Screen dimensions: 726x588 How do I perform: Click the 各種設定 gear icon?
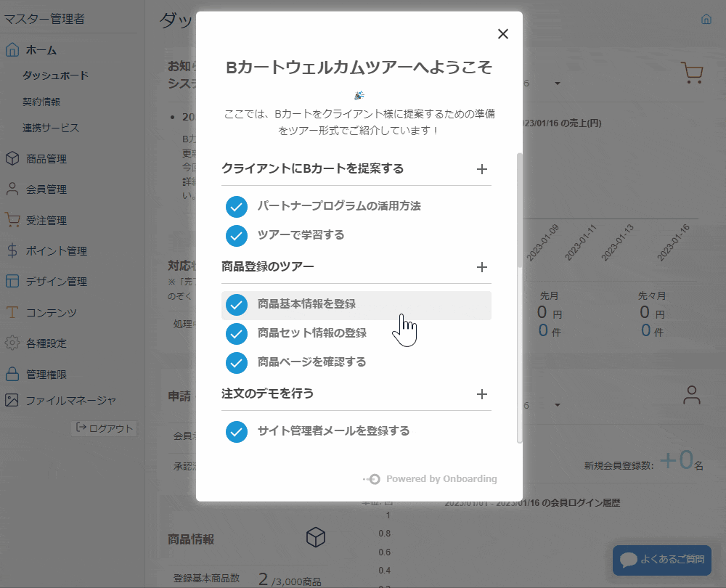tap(12, 343)
